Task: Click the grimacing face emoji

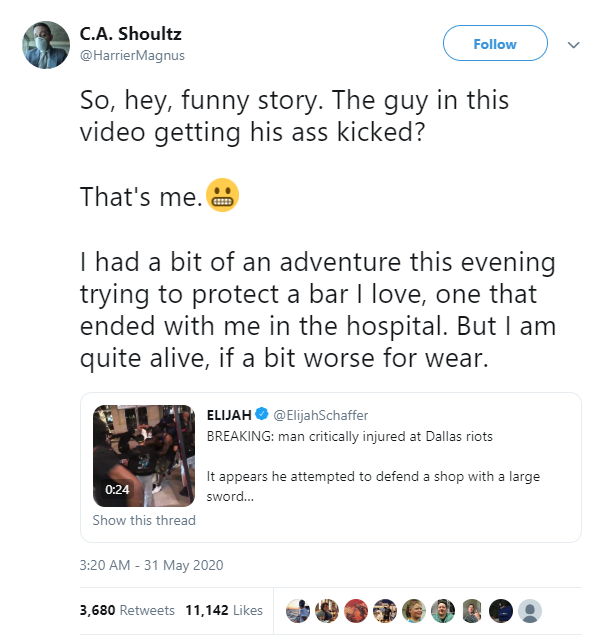Action: pos(222,195)
